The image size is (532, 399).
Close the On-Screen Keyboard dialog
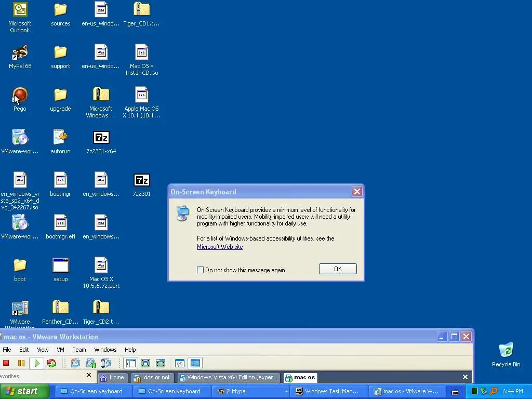pyautogui.click(x=357, y=192)
